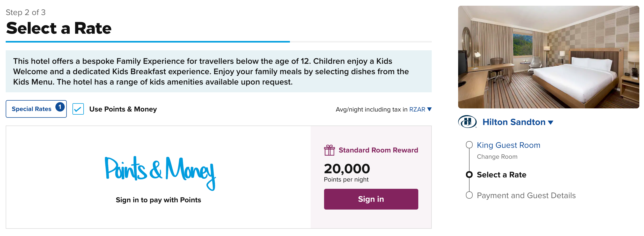Image resolution: width=644 pixels, height=236 pixels.
Task: Uncheck the Use Points & Money checkbox
Action: click(78, 109)
